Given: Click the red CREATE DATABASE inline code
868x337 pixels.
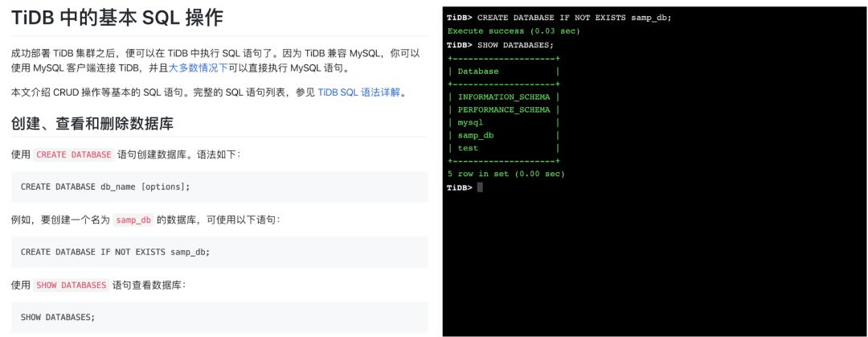Looking at the screenshot, I should point(74,154).
